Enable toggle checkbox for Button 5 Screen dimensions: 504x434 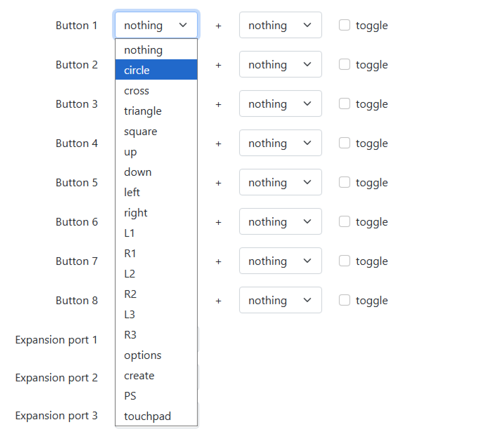click(x=345, y=182)
